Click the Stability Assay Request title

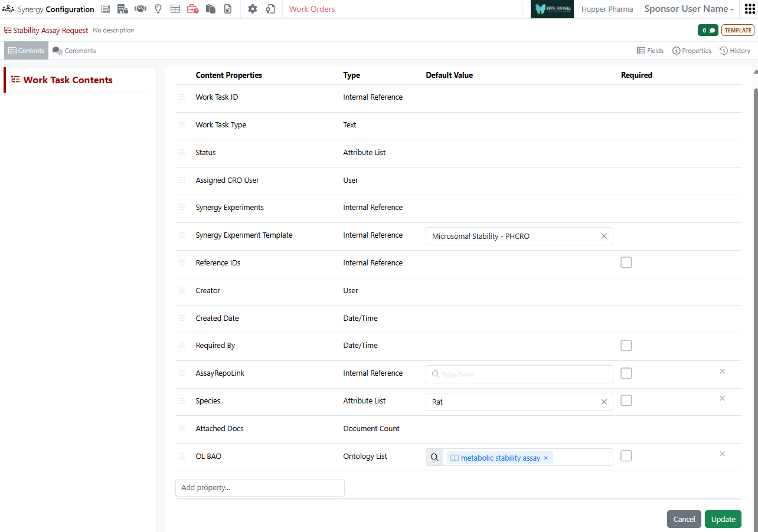pos(51,30)
